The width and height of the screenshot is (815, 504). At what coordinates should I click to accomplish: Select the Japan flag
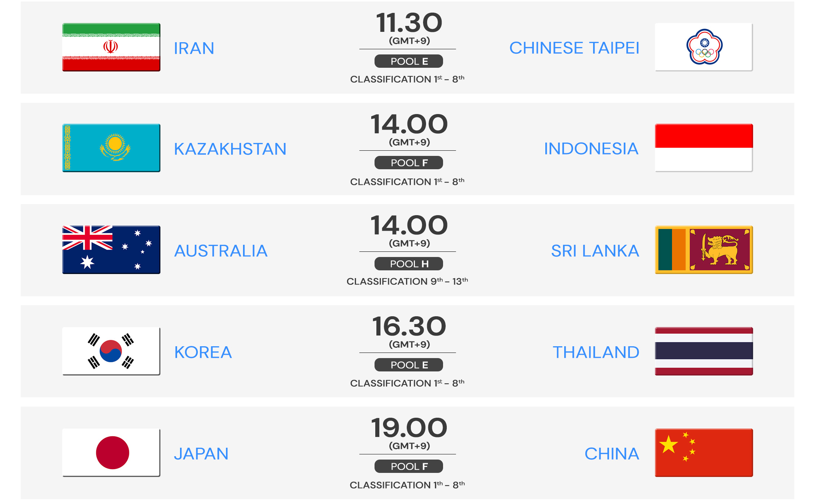[111, 453]
